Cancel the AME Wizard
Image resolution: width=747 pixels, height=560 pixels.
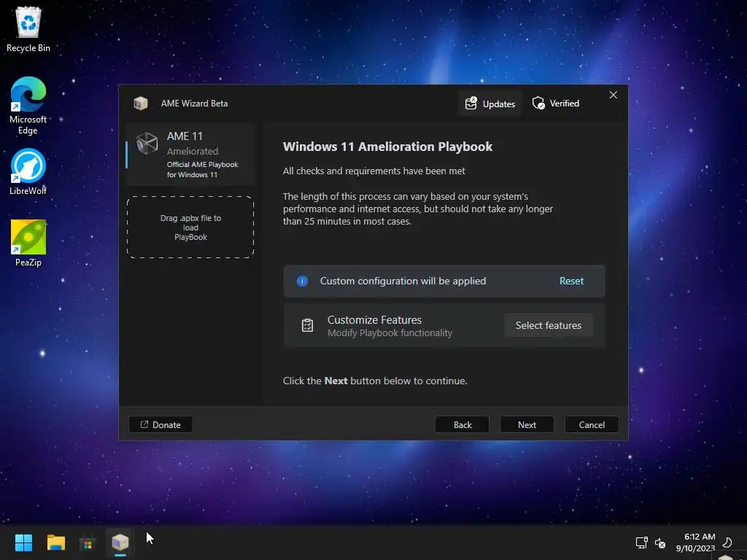click(592, 425)
